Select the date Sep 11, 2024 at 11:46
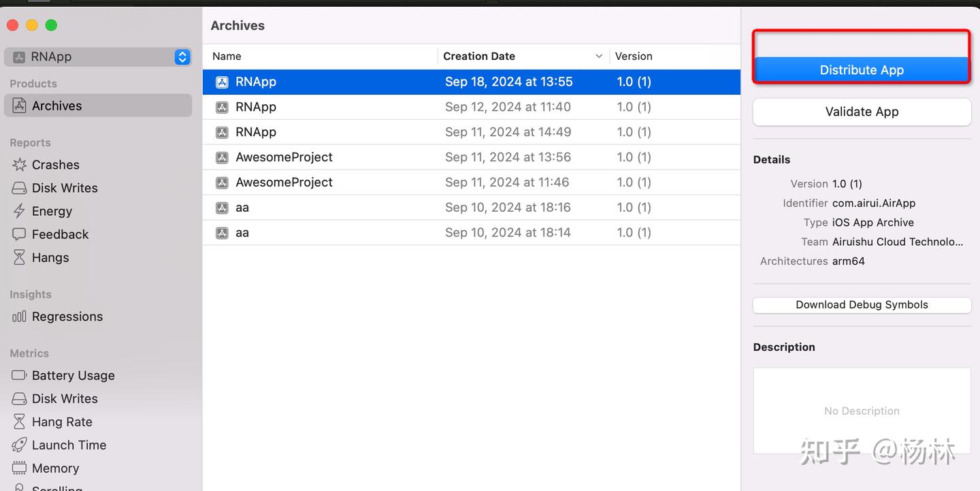 click(507, 183)
